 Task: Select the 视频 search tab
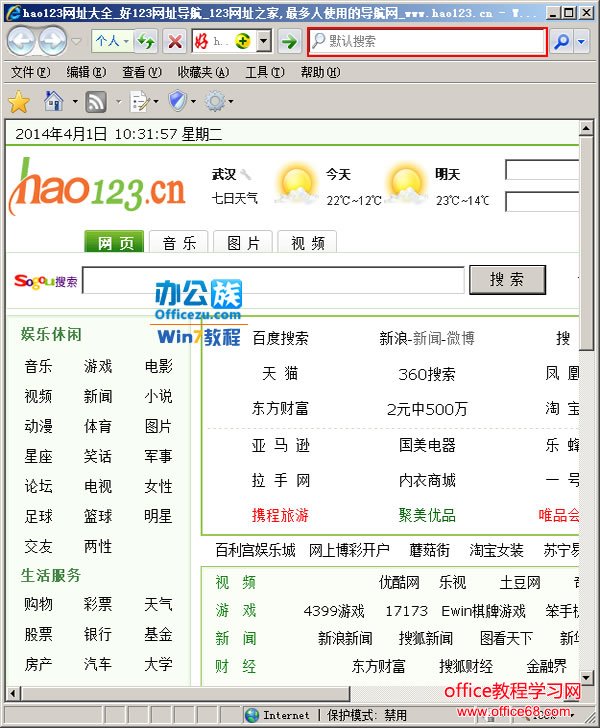(x=307, y=242)
